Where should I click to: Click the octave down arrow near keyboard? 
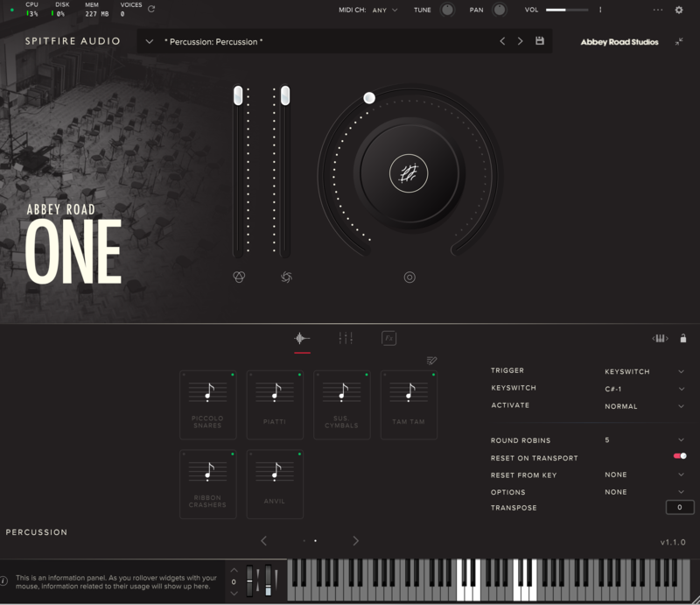(234, 594)
